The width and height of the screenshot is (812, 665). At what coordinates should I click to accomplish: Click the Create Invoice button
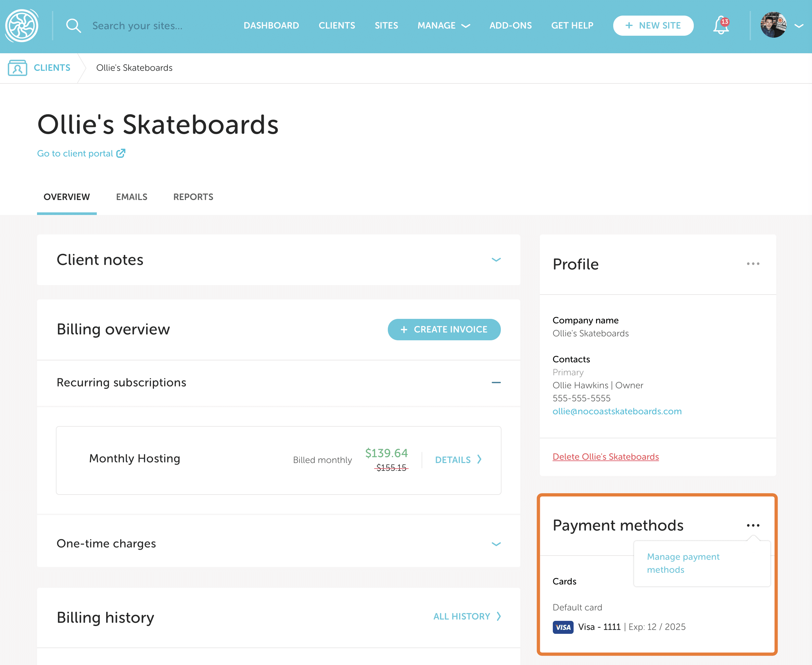[444, 330]
